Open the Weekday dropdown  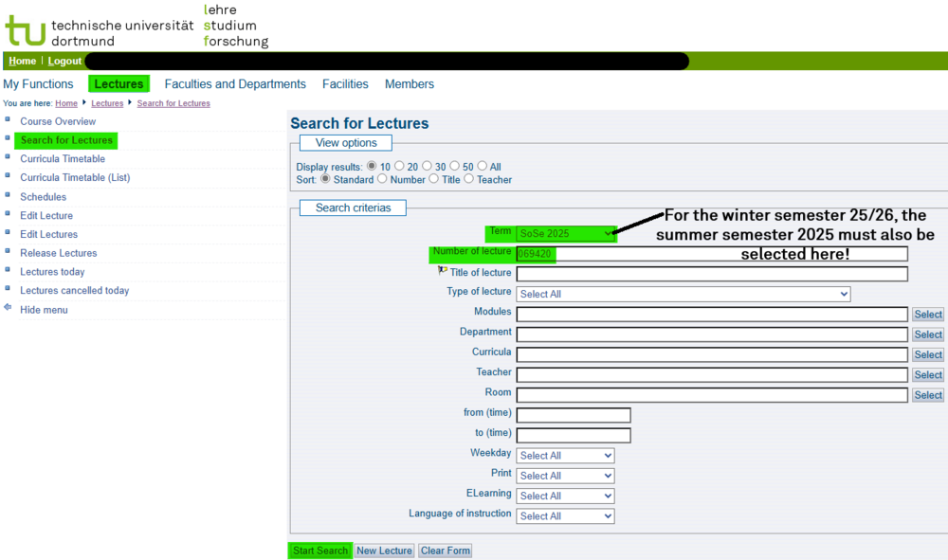tap(565, 456)
